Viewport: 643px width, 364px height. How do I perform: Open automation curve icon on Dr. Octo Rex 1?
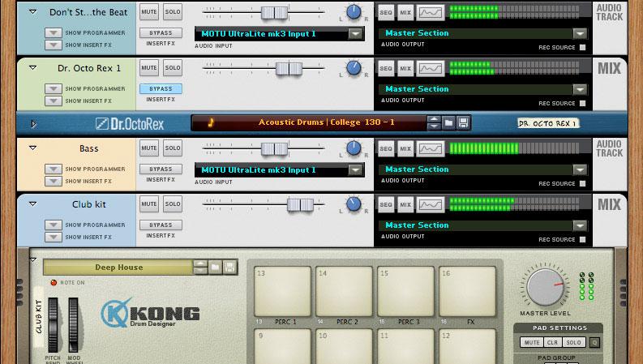[x=431, y=68]
